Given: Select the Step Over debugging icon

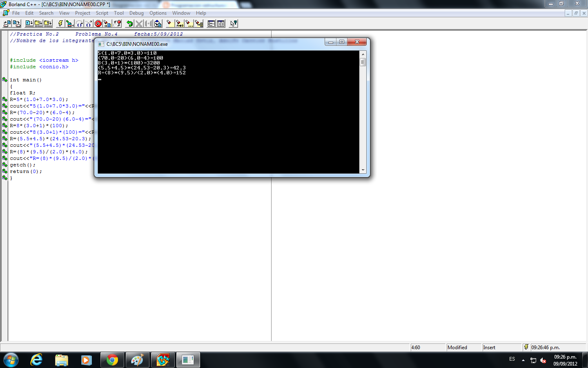Looking at the screenshot, I should point(79,23).
